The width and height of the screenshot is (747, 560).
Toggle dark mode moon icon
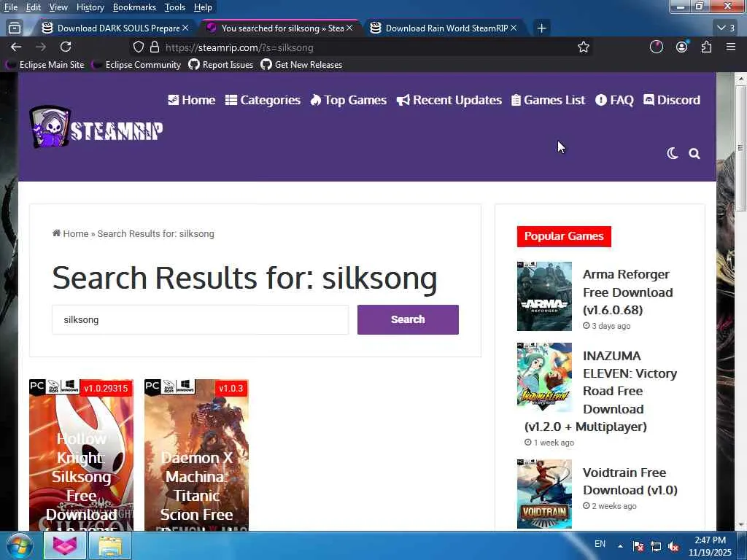(x=672, y=153)
